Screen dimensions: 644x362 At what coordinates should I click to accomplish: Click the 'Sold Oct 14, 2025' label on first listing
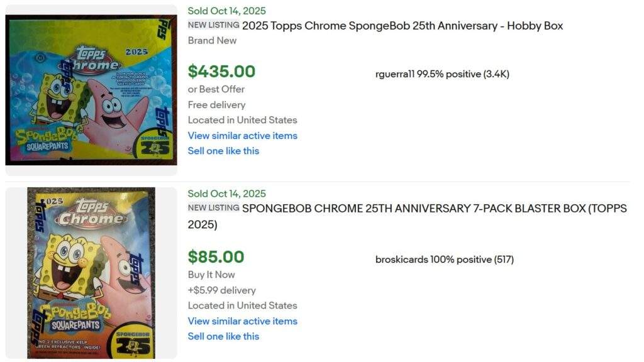[x=226, y=11]
